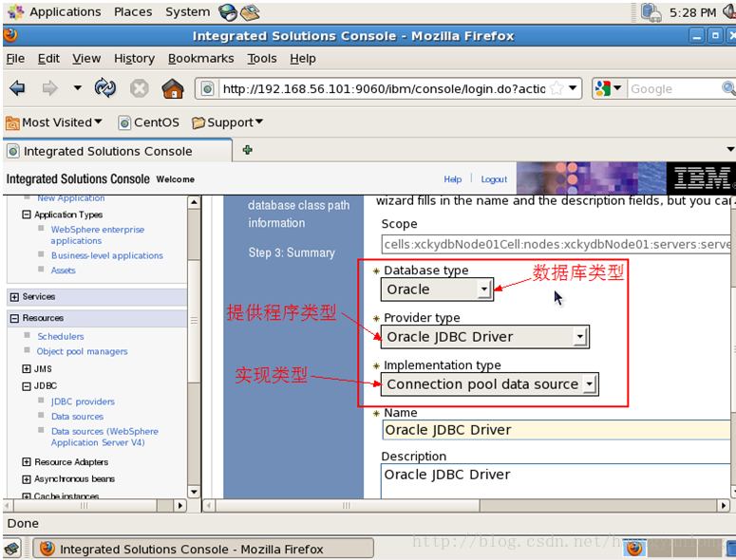Click the Description text area
This screenshot has height=560, width=736.
557,481
